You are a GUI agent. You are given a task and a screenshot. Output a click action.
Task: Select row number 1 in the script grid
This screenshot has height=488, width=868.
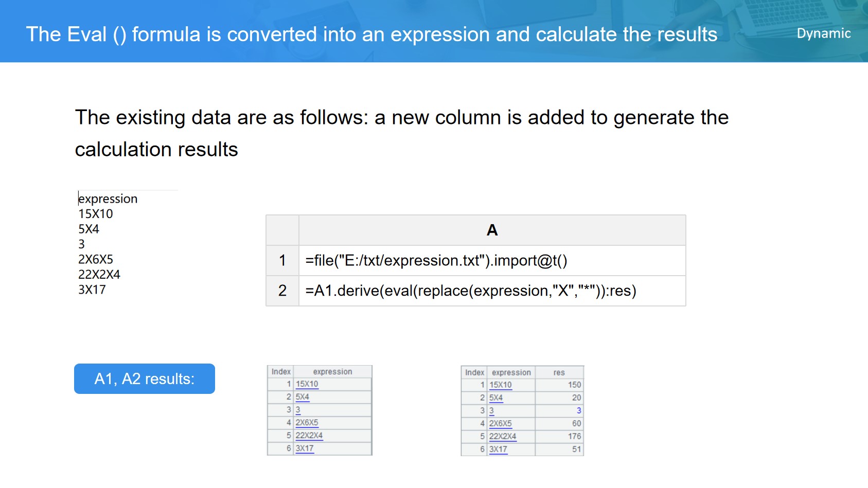pos(282,261)
